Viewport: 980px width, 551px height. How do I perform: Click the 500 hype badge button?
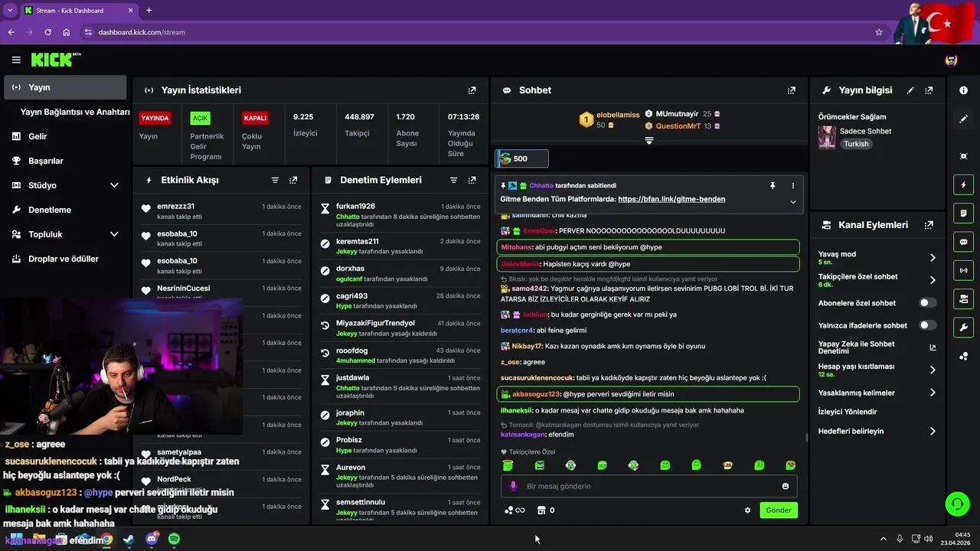pos(521,158)
